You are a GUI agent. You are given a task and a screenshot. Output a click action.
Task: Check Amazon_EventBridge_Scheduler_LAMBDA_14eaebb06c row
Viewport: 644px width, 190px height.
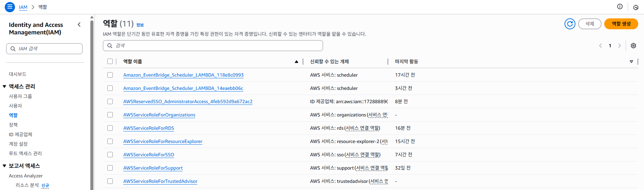110,88
